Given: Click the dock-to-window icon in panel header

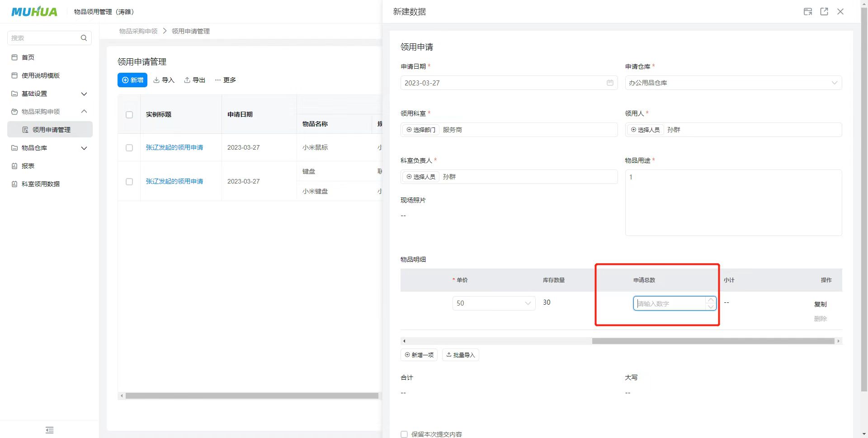Looking at the screenshot, I should (808, 12).
